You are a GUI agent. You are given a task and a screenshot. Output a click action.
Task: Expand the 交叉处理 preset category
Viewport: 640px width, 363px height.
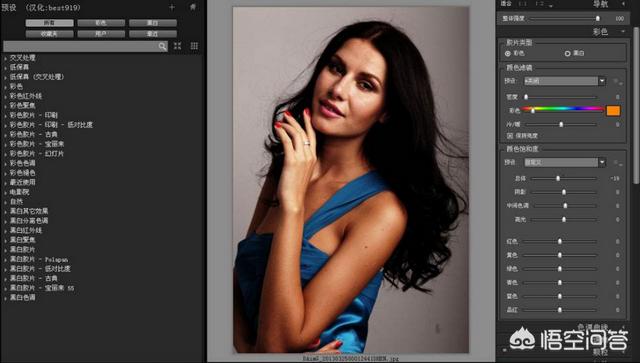click(5, 58)
